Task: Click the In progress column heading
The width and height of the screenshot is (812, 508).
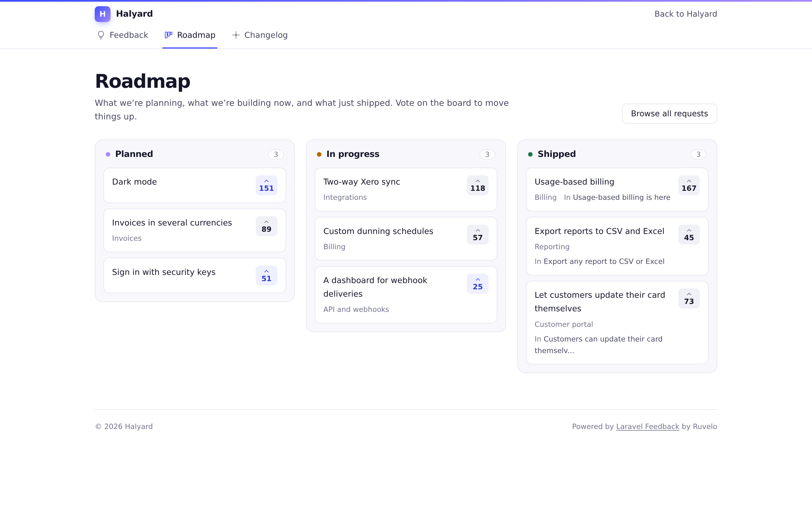Action: click(x=353, y=154)
